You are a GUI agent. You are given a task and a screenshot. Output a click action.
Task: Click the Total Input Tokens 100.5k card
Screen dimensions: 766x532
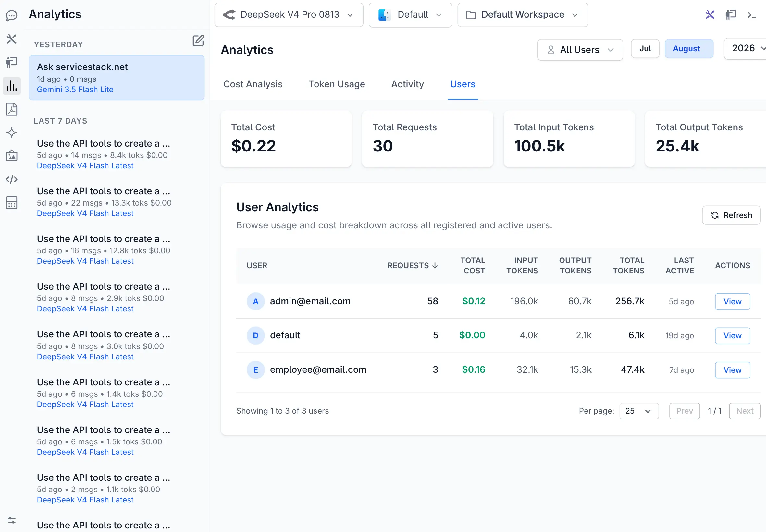pos(569,139)
